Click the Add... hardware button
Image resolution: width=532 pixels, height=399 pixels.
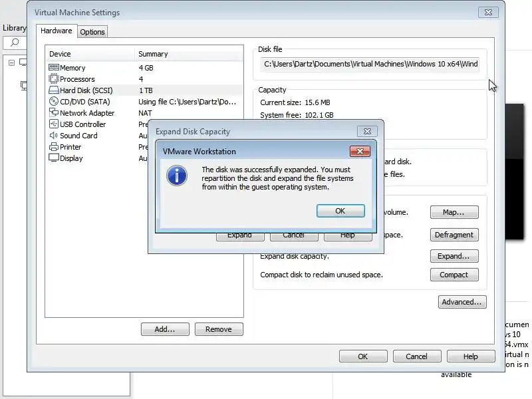coord(165,329)
